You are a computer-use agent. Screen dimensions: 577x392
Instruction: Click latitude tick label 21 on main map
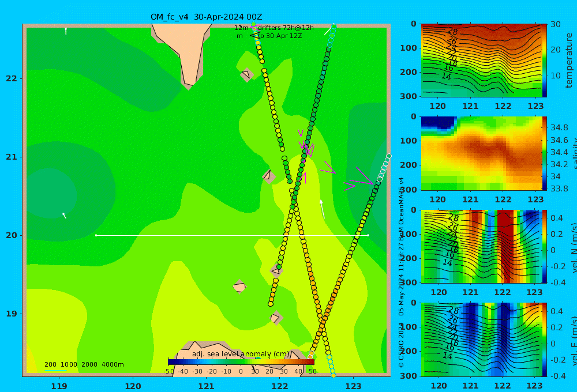[12, 157]
